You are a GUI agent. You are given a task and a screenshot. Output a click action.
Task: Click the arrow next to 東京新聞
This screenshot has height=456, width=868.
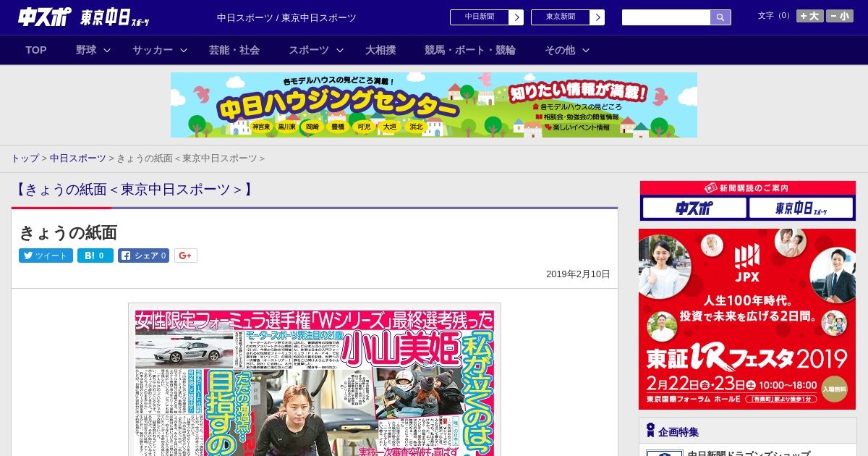click(597, 17)
